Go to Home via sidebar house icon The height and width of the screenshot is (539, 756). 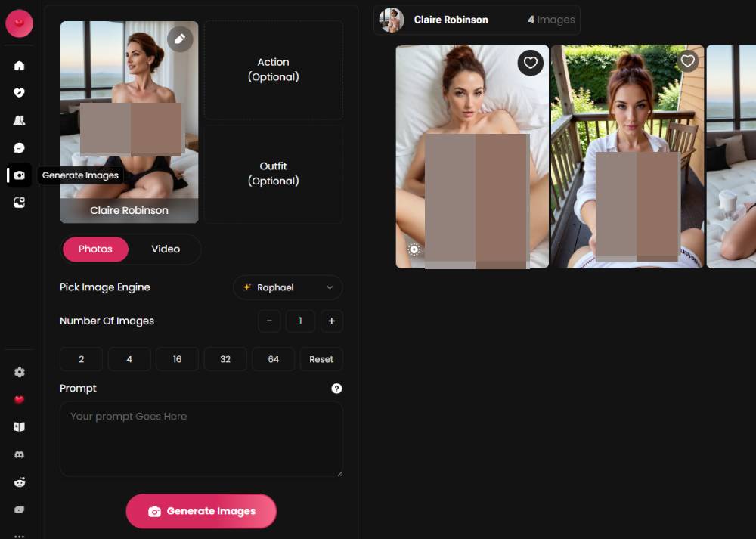(x=20, y=65)
